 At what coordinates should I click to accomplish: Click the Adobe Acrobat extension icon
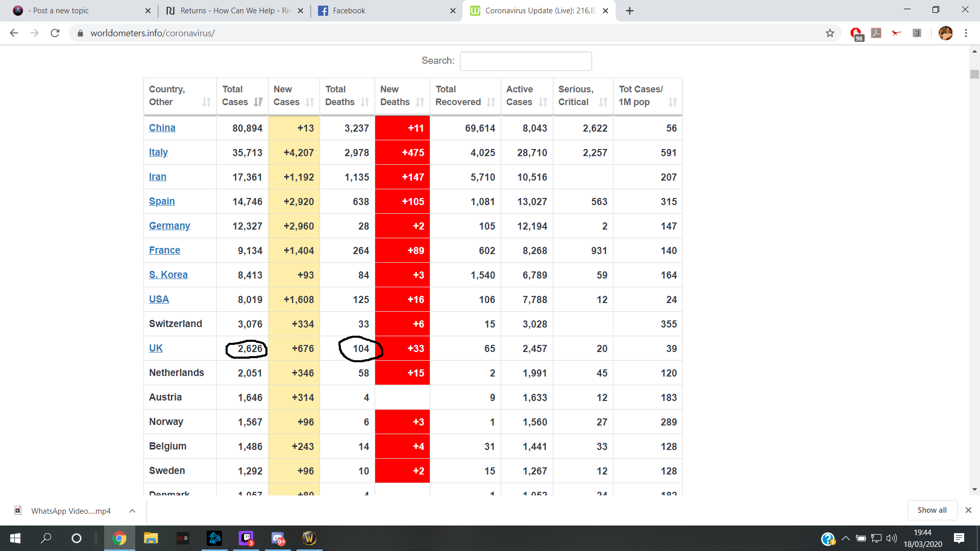(876, 33)
